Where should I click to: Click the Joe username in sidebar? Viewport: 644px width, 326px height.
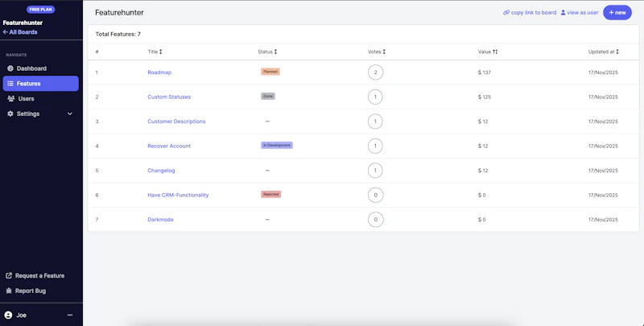[22, 315]
